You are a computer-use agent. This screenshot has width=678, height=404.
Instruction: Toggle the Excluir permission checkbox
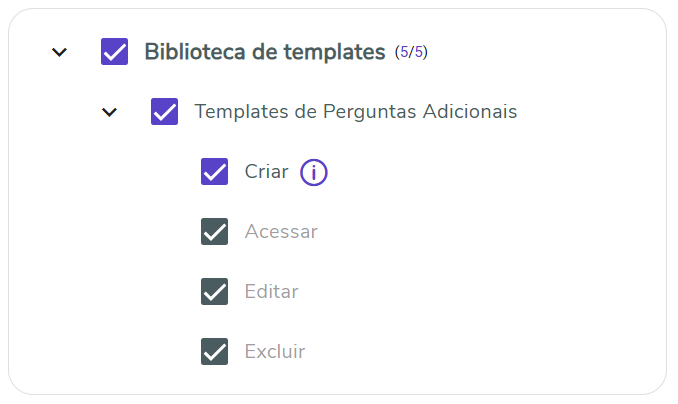[x=215, y=352]
